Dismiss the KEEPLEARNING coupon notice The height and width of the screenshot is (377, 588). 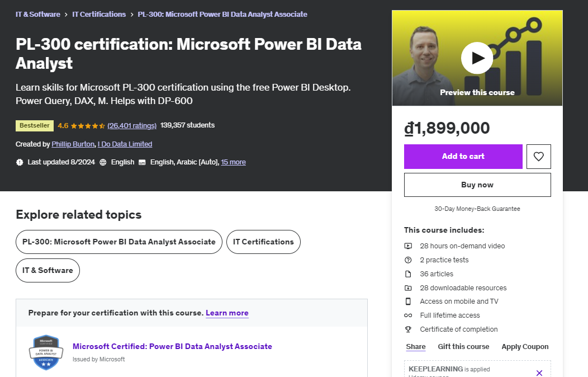tap(539, 373)
